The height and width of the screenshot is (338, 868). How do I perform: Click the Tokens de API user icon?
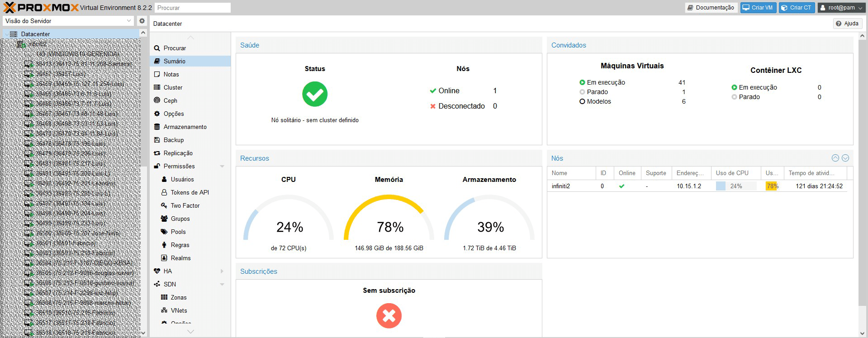pyautogui.click(x=164, y=192)
